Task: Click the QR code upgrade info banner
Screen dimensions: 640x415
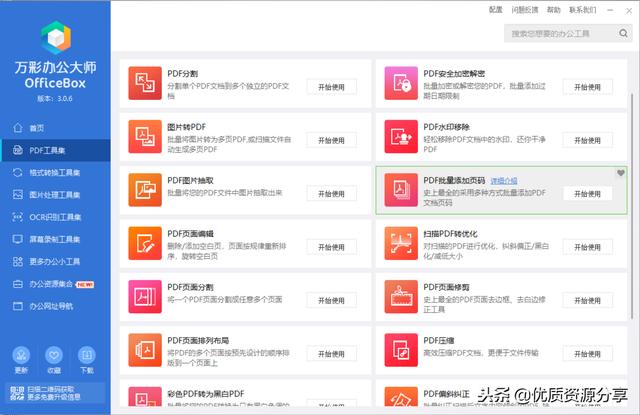Action: [x=55, y=393]
